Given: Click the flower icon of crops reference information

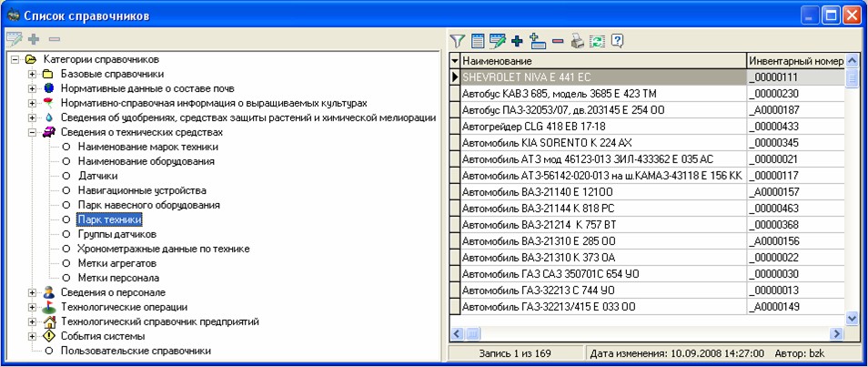Looking at the screenshot, I should pos(49,103).
